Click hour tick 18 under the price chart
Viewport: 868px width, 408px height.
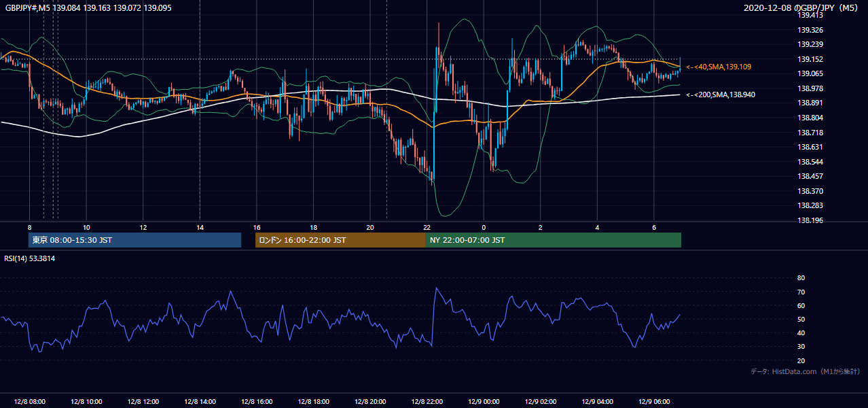(x=313, y=227)
